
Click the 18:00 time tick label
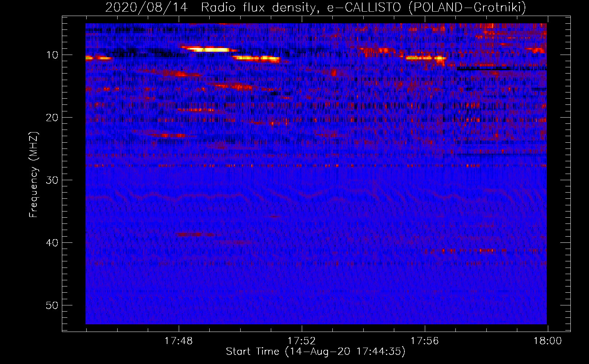coord(548,341)
